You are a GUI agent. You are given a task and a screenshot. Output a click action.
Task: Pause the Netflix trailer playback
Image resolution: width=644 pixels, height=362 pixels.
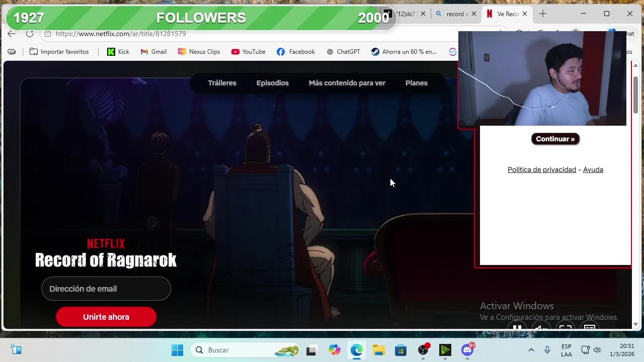pos(517,327)
